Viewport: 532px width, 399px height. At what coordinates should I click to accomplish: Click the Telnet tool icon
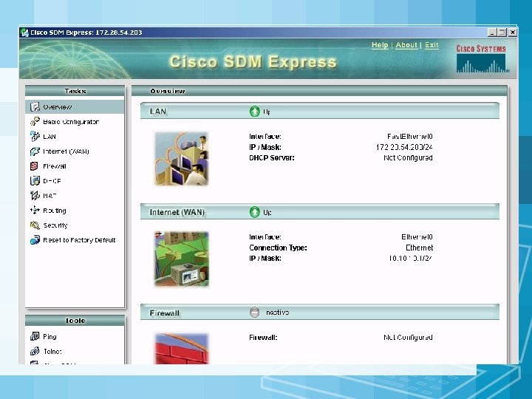coord(35,351)
